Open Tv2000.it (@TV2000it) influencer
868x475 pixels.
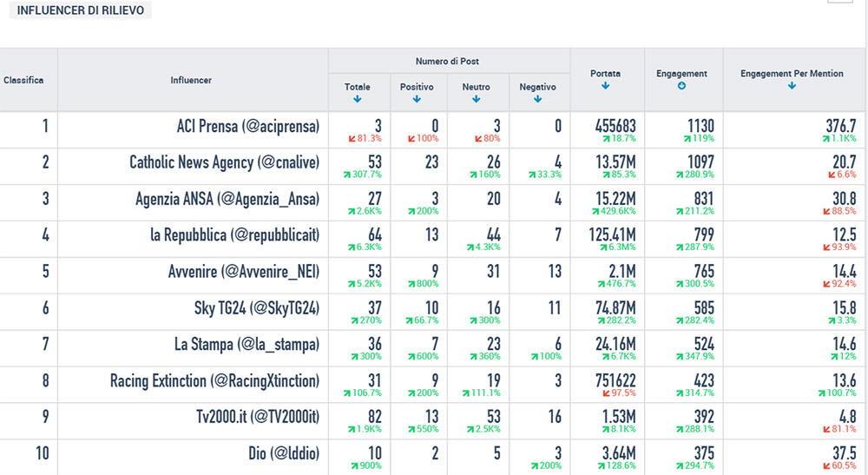coord(258,417)
